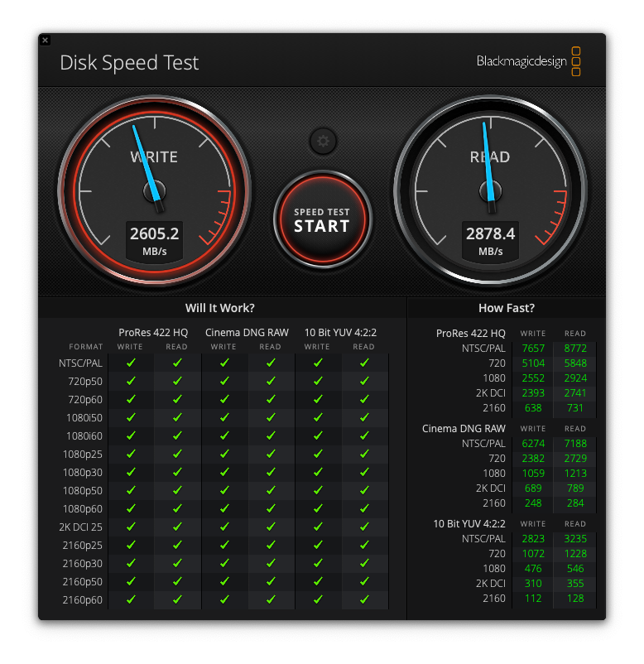This screenshot has height=664, width=644.
Task: Click ProRes 2160 read value 731
Action: pos(575,408)
